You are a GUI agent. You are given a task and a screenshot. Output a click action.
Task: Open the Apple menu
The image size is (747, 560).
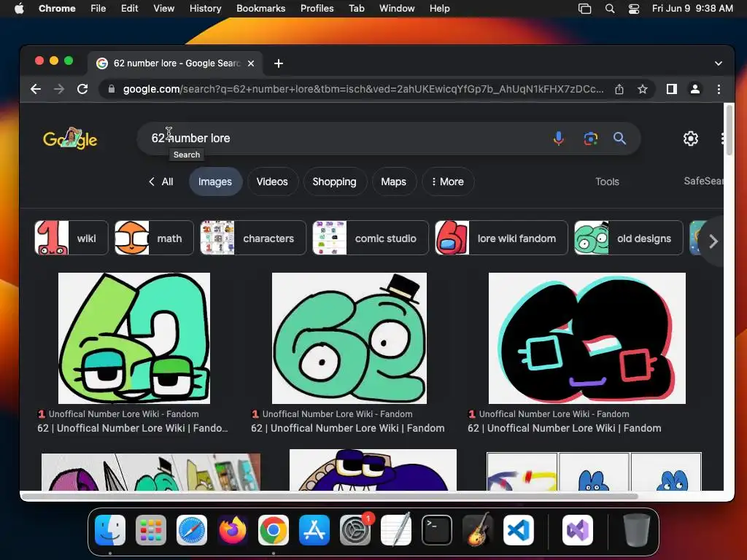[x=19, y=9]
